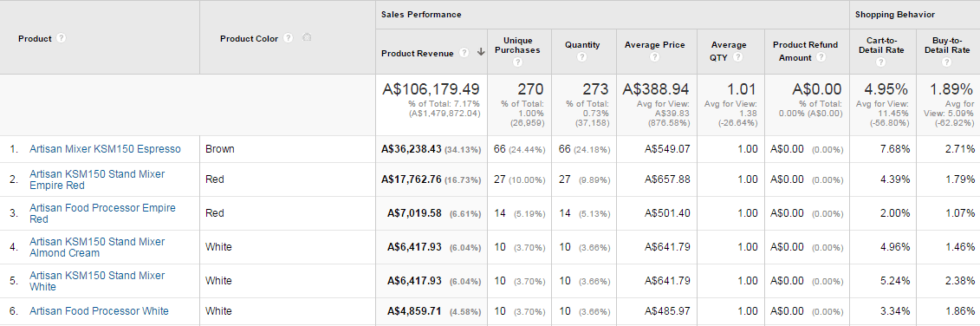This screenshot has height=326, width=980.
Task: Sort by Unique Purchases column header
Action: pos(517,45)
